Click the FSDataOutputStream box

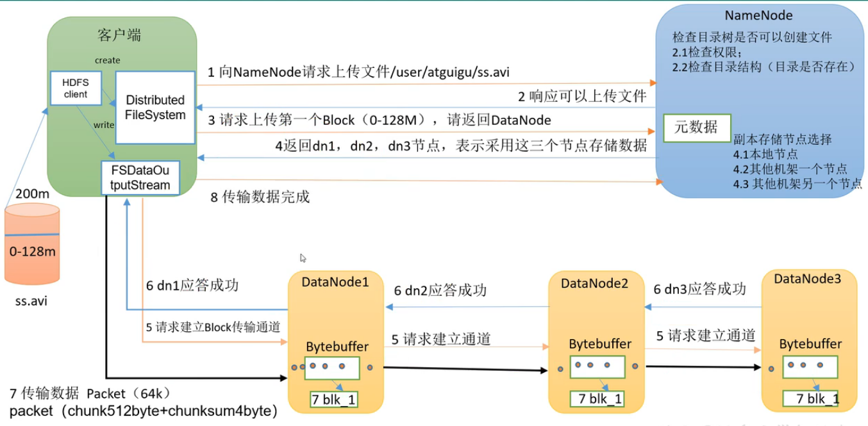click(140, 178)
